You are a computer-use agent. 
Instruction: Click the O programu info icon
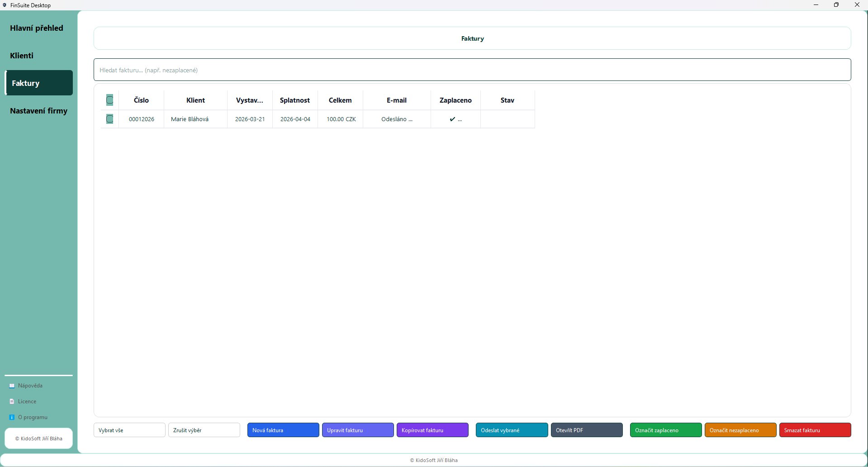(x=12, y=417)
